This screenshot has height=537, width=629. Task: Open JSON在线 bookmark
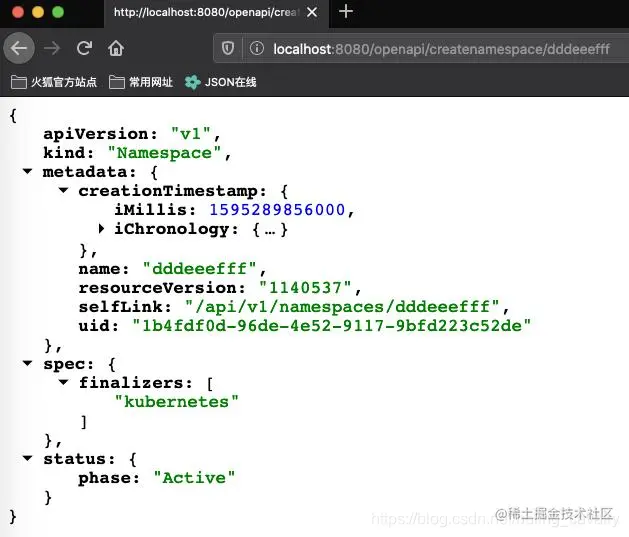pos(221,82)
